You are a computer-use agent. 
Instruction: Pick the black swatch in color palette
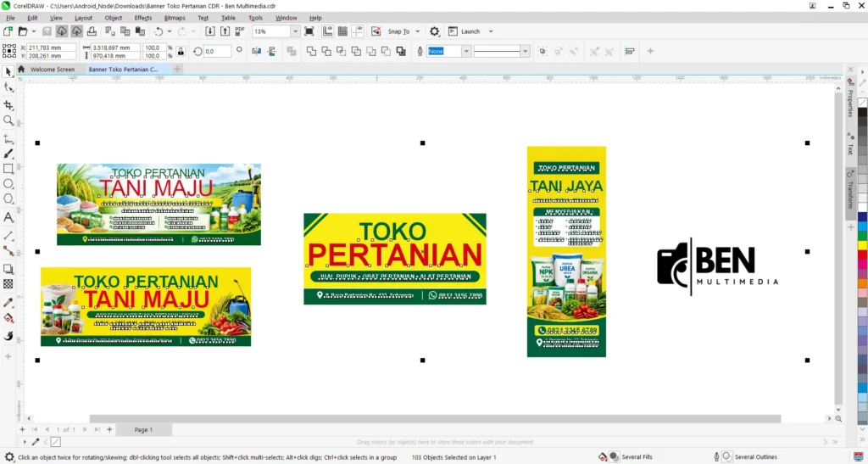[862, 113]
